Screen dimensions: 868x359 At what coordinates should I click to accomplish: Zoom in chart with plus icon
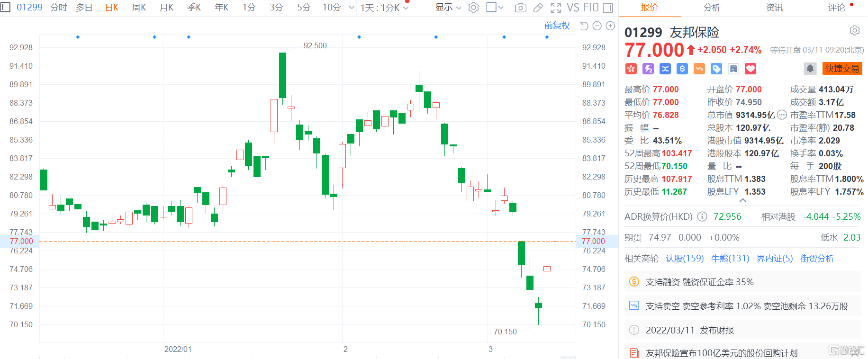610,26
